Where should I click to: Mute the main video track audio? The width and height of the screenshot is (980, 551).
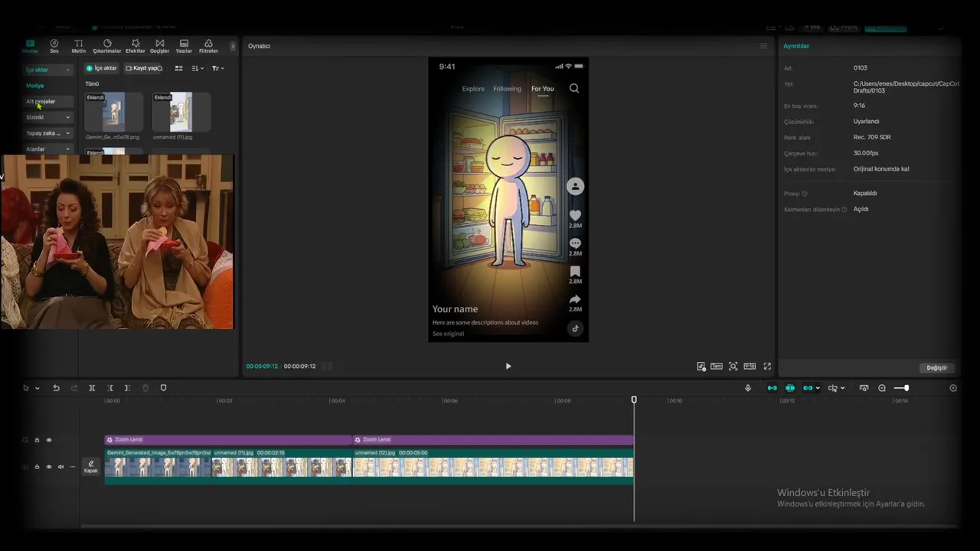[60, 467]
